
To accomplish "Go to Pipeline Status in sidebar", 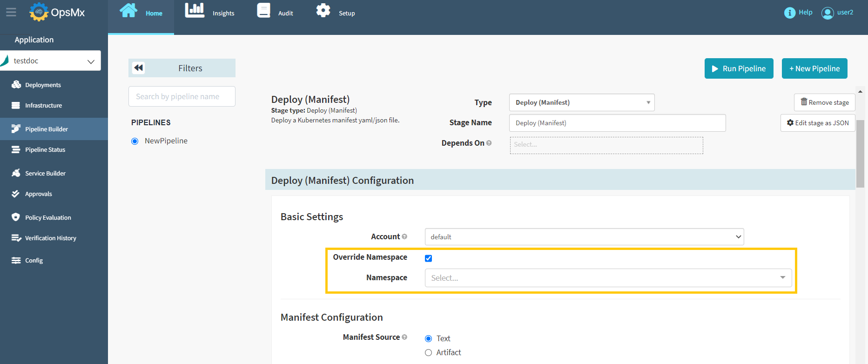I will tap(45, 149).
